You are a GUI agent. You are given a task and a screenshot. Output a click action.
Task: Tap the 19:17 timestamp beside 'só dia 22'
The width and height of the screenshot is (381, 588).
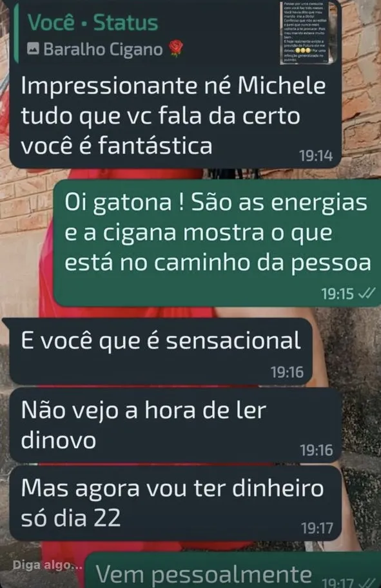click(x=317, y=528)
